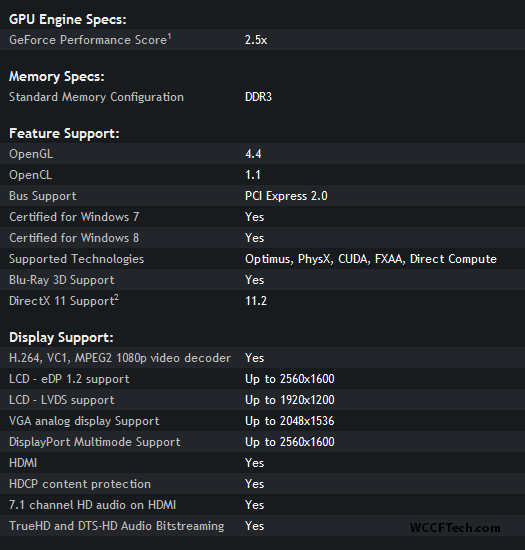The height and width of the screenshot is (550, 525).
Task: Select the VGA analog display Support label
Action: pos(84,421)
